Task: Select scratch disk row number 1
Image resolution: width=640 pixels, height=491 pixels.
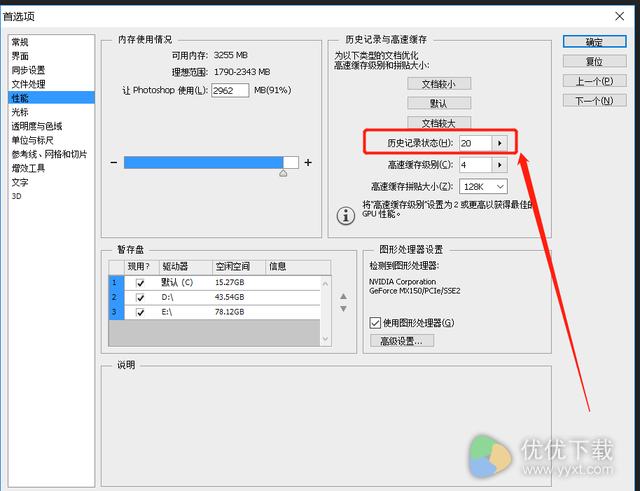Action: tap(116, 282)
